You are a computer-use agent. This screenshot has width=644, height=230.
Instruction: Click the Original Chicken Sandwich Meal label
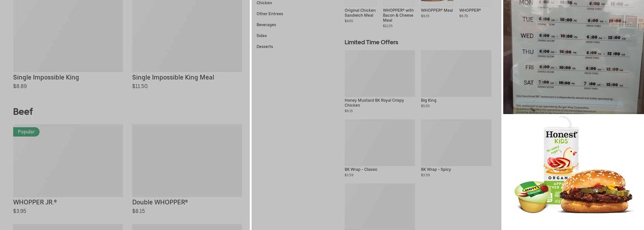(x=360, y=13)
